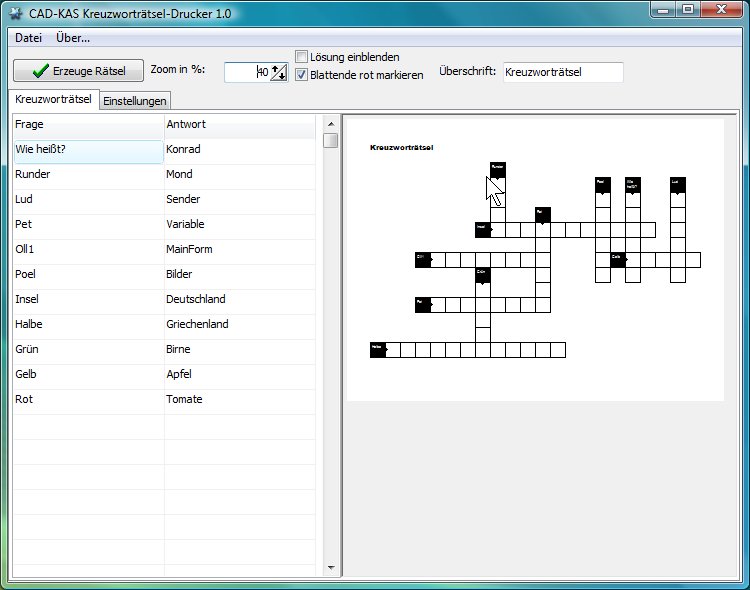Select the 'Insel' clue cell in the puzzle
The width and height of the screenshot is (750, 590).
(x=482, y=229)
